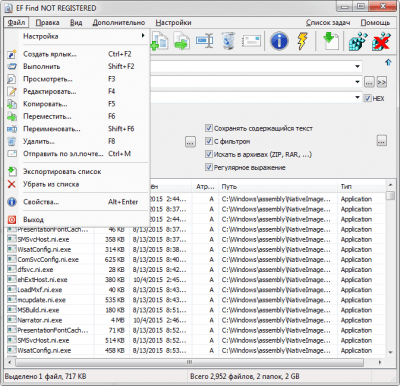Viewport: 400px width, 386px height.
Task: Select Переместить... menu entry
Action: click(x=77, y=116)
